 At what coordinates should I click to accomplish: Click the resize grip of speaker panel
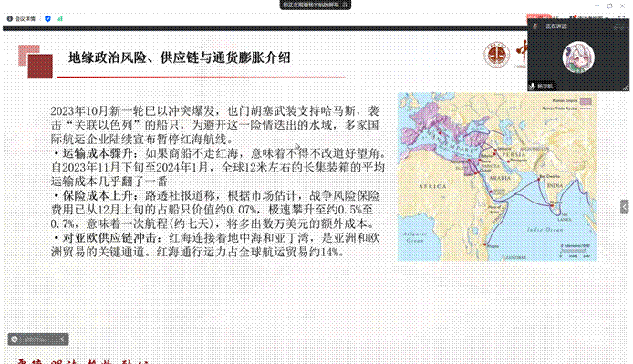pyautogui.click(x=626, y=88)
